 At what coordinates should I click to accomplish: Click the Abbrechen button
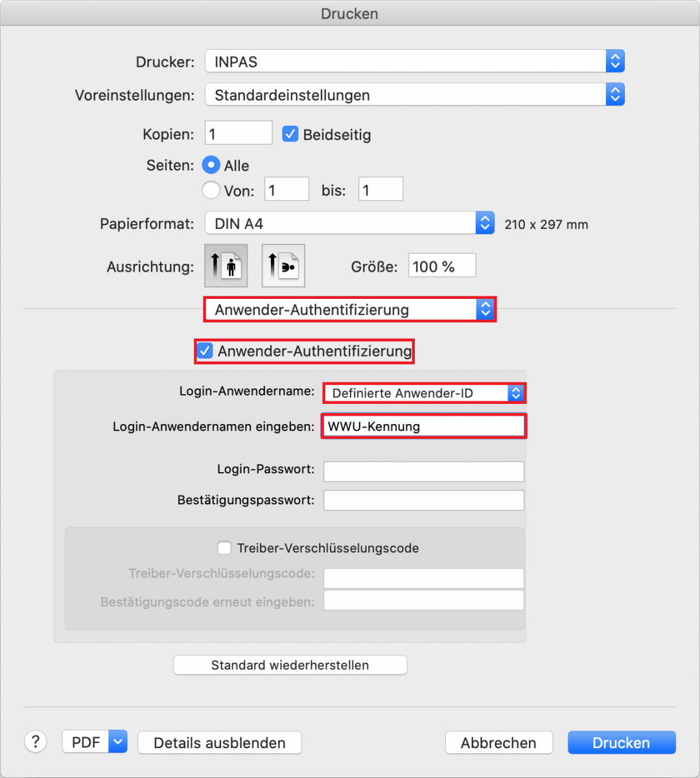pos(498,742)
